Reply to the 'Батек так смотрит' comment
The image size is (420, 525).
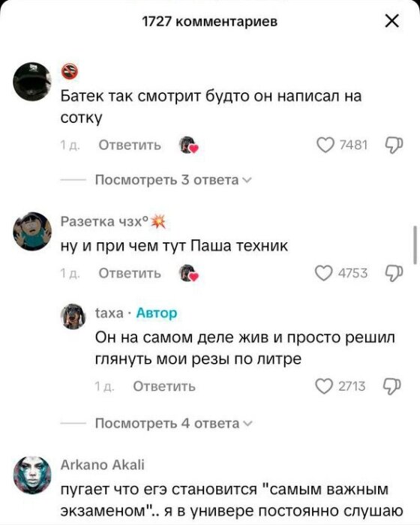[x=130, y=145]
